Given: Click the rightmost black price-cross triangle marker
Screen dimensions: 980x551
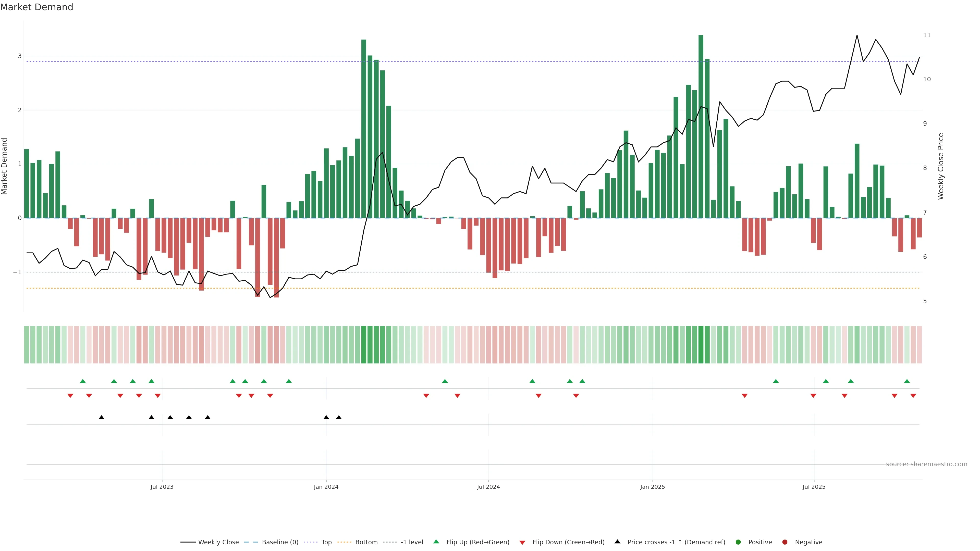Looking at the screenshot, I should (x=339, y=418).
